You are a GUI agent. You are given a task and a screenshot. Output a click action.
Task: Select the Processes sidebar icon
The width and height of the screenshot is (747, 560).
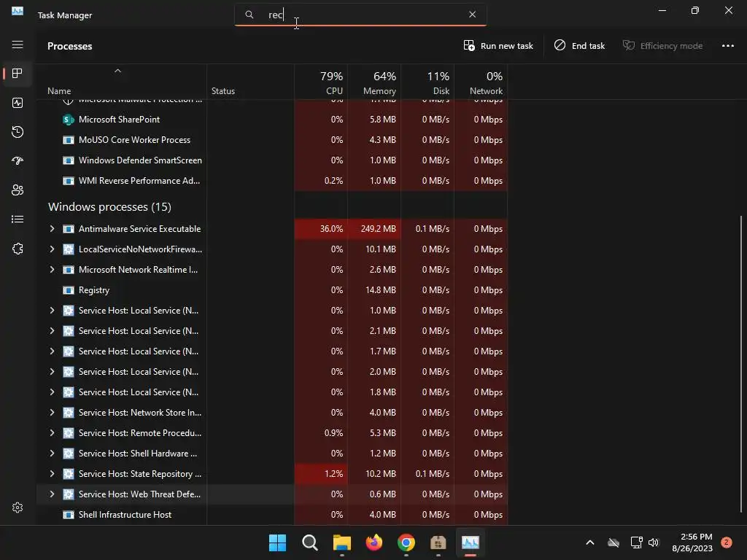[18, 74]
